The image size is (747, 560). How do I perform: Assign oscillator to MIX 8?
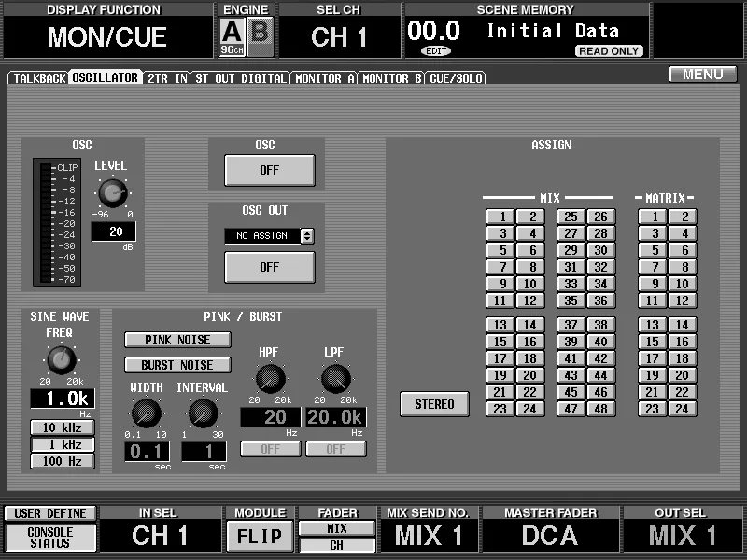tap(530, 267)
